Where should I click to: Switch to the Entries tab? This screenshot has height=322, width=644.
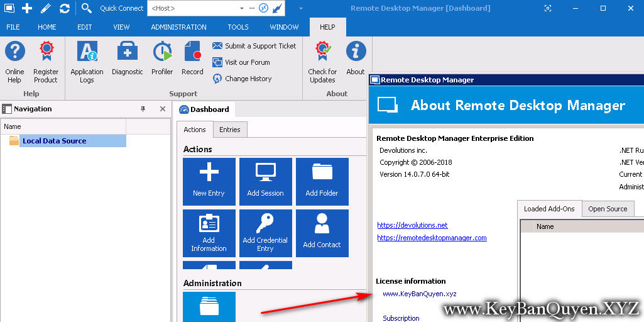click(x=230, y=130)
